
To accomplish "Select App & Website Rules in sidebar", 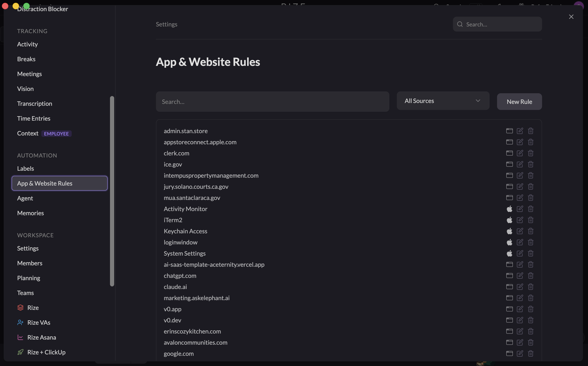I will 60,183.
